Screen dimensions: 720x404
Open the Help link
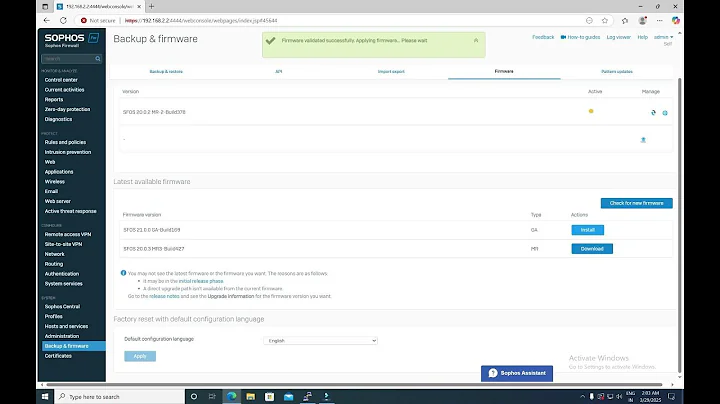click(642, 37)
